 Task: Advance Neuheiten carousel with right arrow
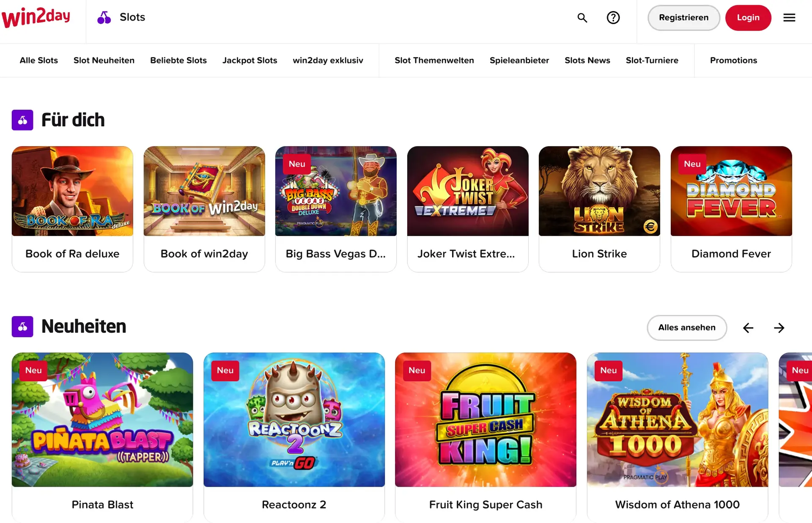pos(779,328)
